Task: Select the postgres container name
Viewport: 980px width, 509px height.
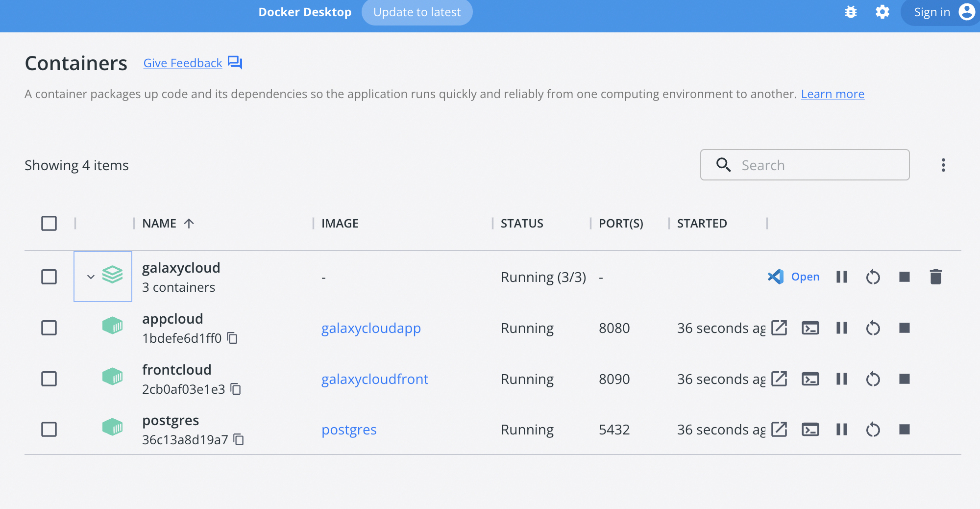Action: (x=171, y=421)
